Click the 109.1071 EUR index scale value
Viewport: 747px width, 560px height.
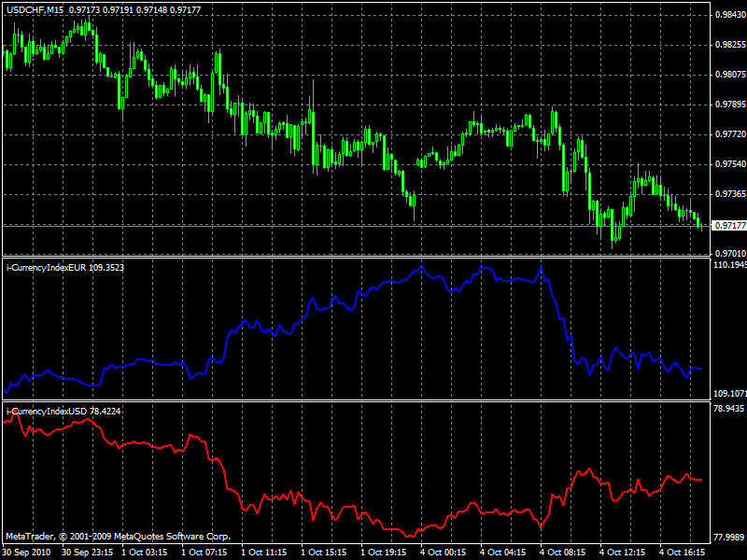click(x=730, y=394)
